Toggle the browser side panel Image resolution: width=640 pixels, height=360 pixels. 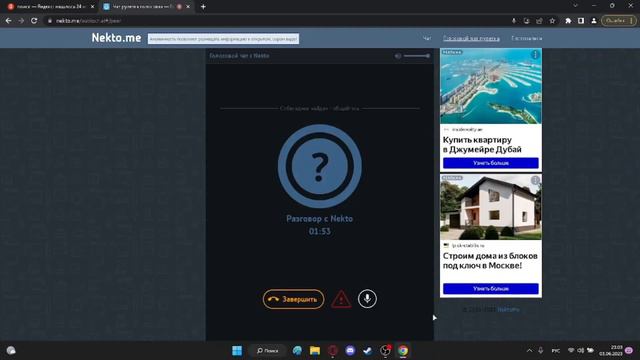pos(581,21)
